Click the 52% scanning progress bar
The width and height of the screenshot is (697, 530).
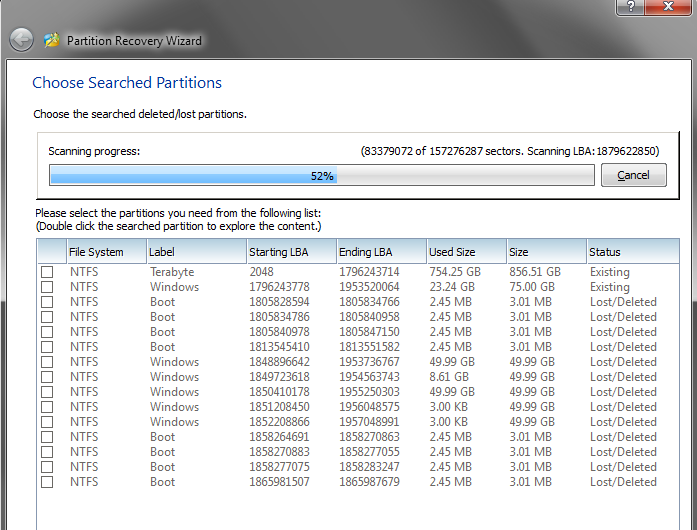322,175
